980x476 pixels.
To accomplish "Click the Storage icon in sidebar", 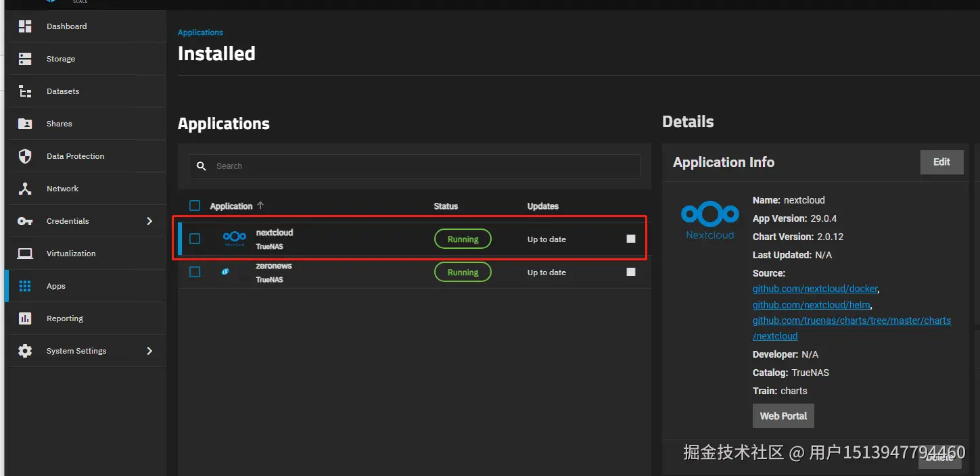I will tap(25, 59).
